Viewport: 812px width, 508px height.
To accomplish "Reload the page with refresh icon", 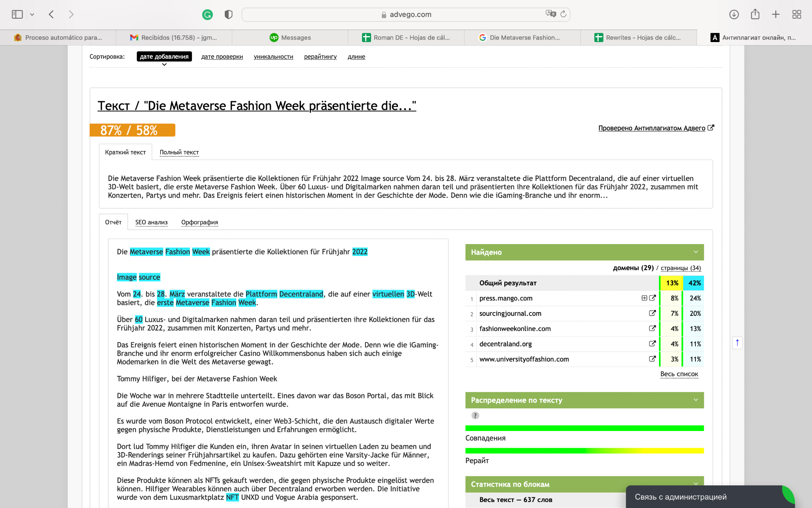I will [563, 14].
